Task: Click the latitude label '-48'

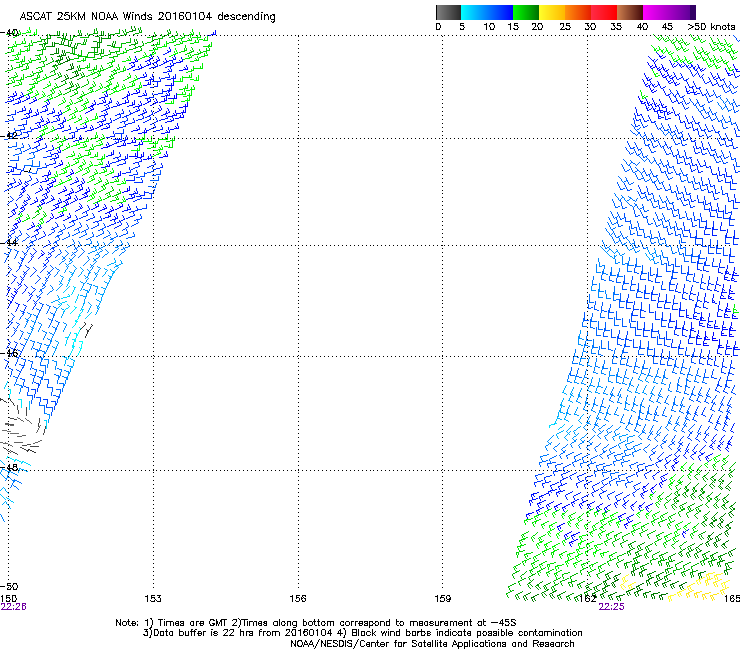Action: (x=9, y=467)
